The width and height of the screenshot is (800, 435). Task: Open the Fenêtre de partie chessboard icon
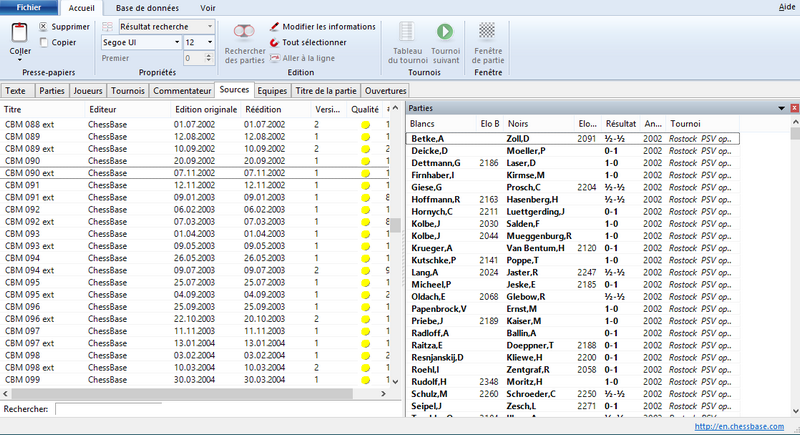tap(487, 31)
